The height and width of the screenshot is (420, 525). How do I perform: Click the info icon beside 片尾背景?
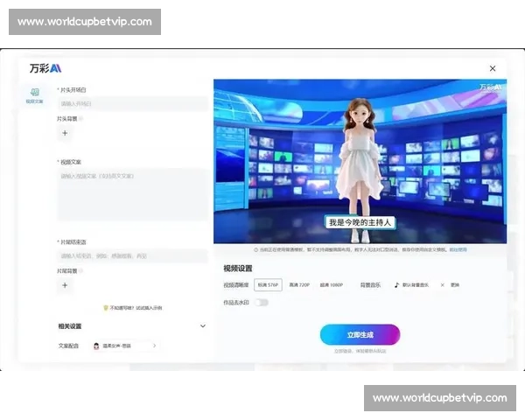coord(81,270)
